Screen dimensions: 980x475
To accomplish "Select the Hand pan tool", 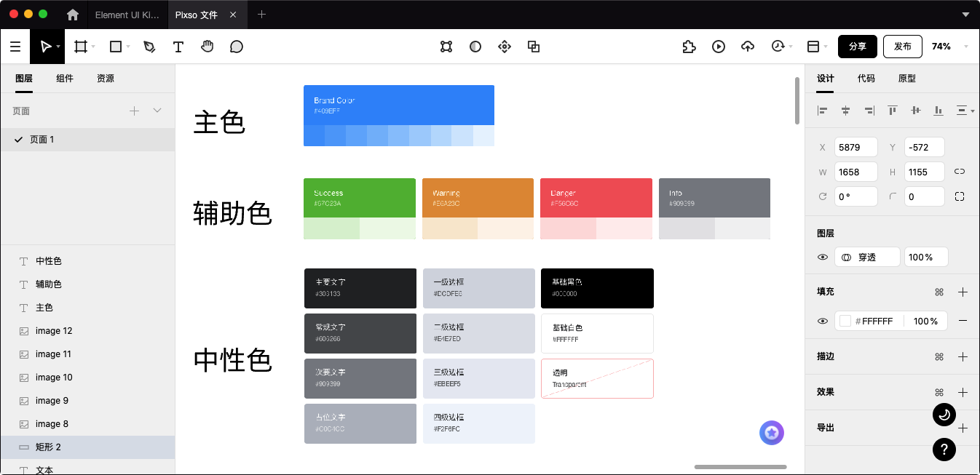I will 208,47.
